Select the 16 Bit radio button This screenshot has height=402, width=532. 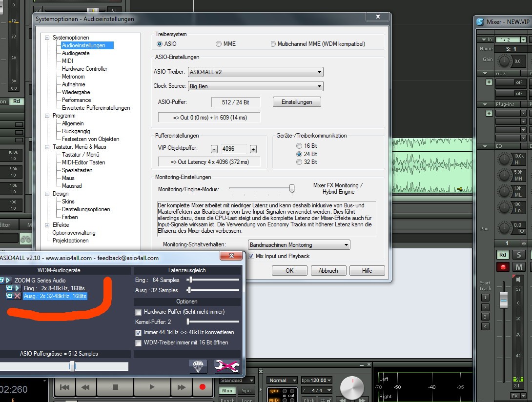coord(299,146)
